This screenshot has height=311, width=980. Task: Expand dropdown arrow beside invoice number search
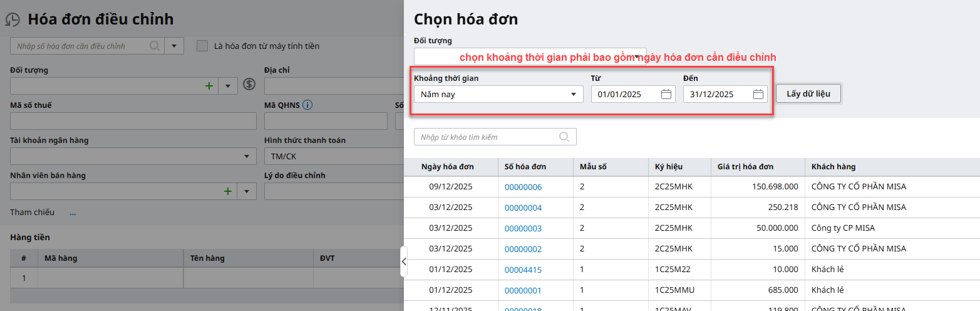click(174, 46)
